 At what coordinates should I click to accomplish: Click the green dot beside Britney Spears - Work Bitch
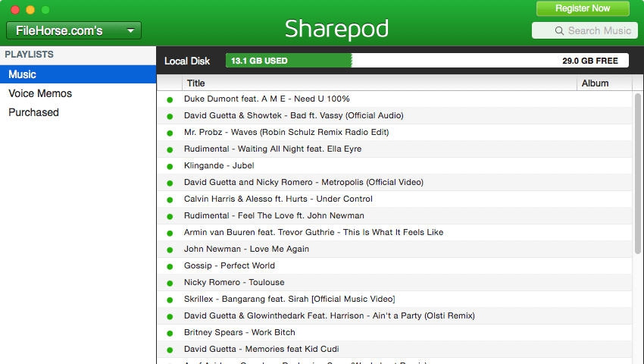point(170,333)
